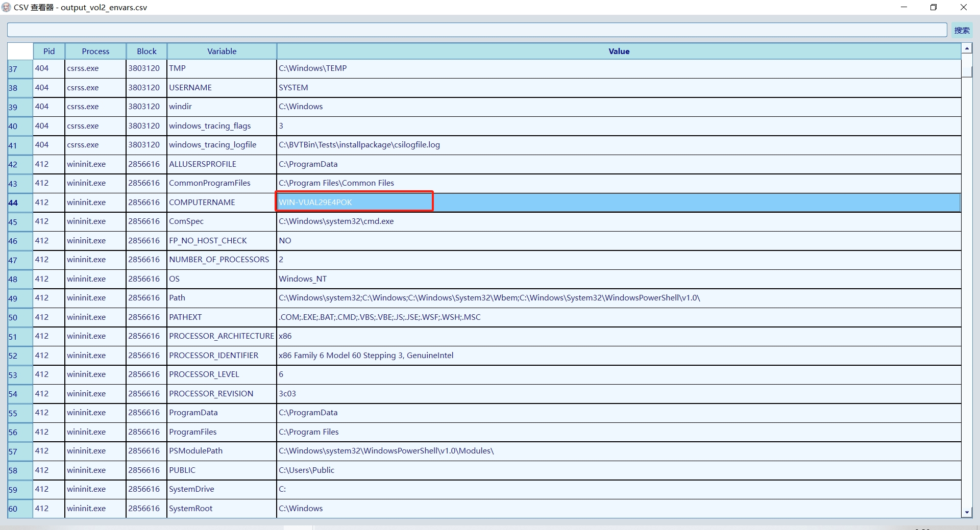Select wininit.exe process cell in row 42
The height and width of the screenshot is (530, 980).
point(95,164)
